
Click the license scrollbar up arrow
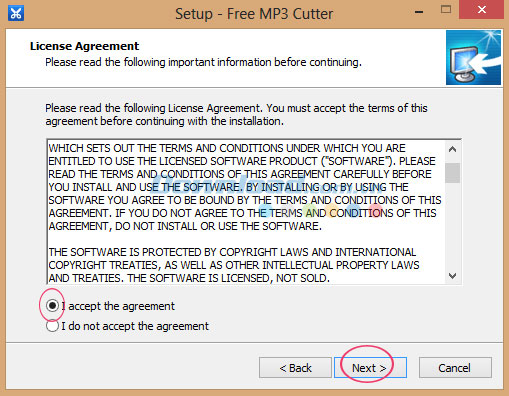tap(452, 149)
